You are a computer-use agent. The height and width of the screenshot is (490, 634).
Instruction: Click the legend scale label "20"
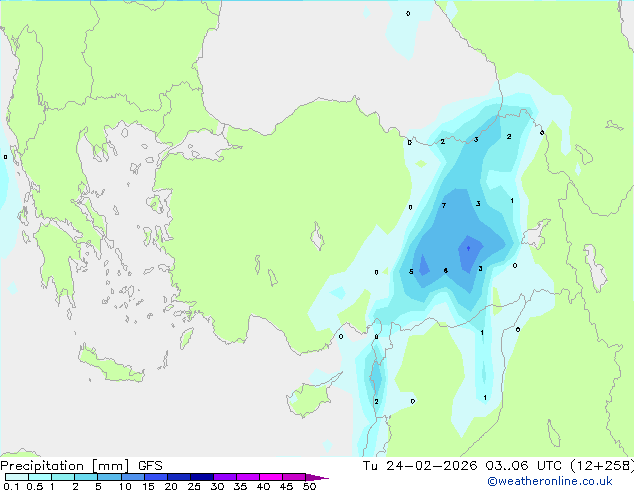pyautogui.click(x=171, y=486)
